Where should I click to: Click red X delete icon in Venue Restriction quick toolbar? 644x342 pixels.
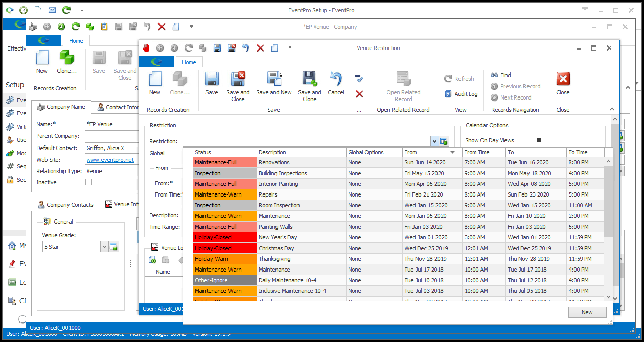(x=260, y=48)
